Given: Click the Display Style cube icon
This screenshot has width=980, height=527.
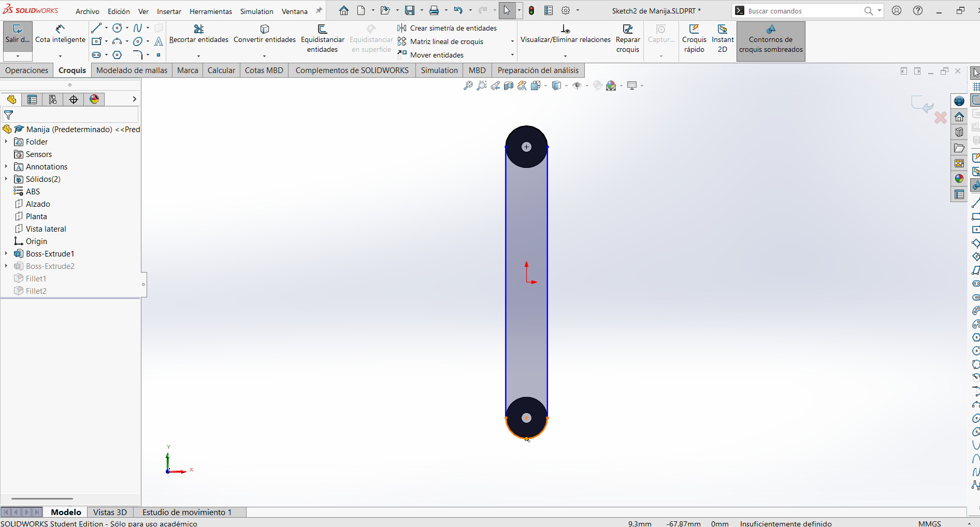Looking at the screenshot, I should coord(557,86).
